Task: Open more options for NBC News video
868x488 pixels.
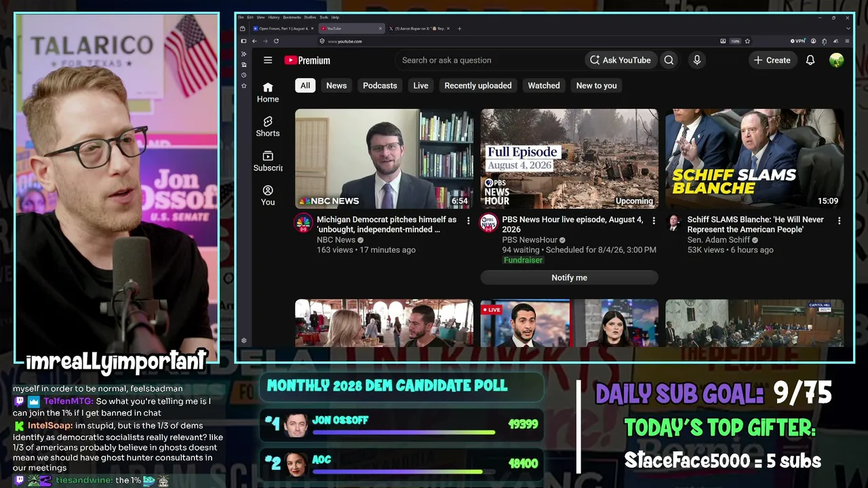Action: [468, 221]
